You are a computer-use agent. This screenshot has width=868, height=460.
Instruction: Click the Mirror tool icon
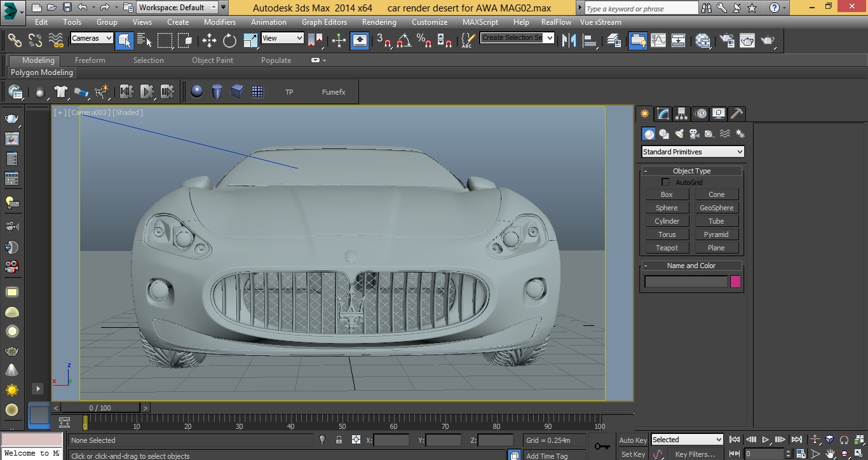pyautogui.click(x=569, y=40)
